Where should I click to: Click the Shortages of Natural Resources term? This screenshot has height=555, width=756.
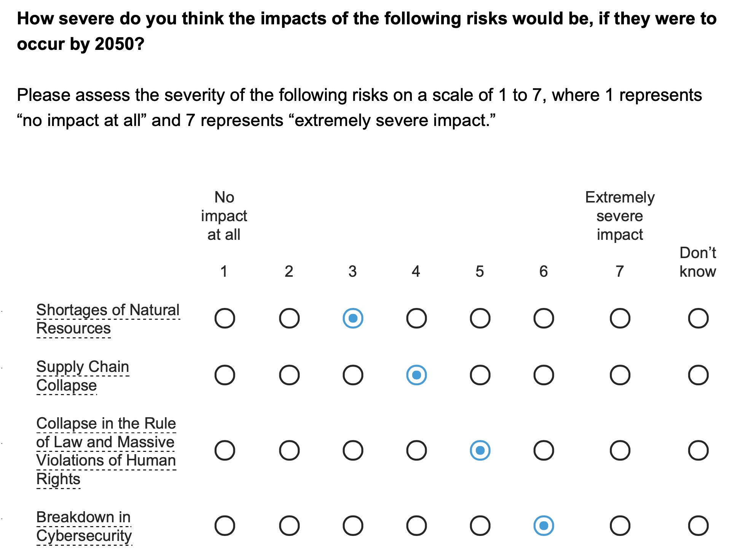[107, 319]
